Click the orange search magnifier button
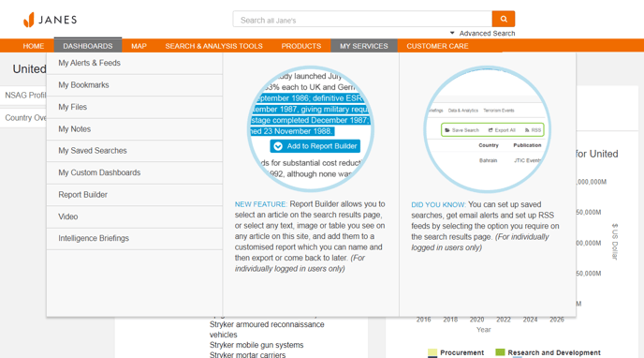This screenshot has width=644, height=358. point(504,19)
